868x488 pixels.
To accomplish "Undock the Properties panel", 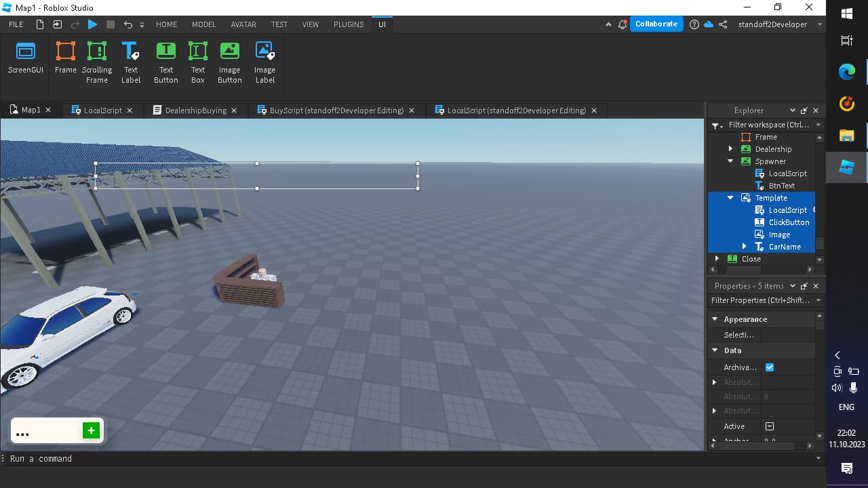I will [804, 286].
